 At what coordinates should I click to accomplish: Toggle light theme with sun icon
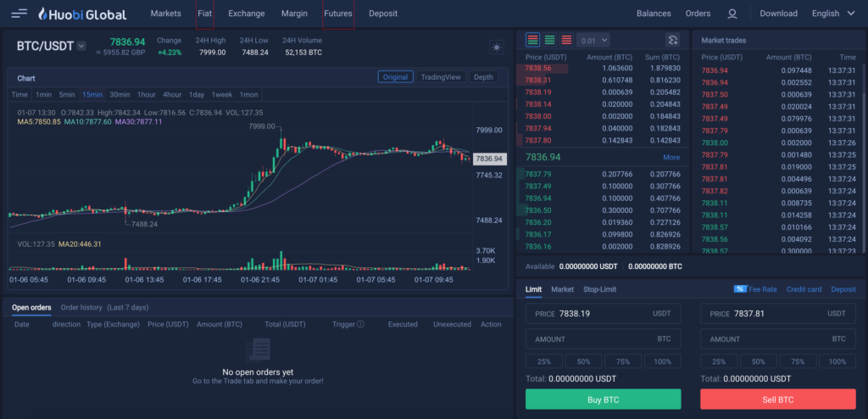[x=497, y=47]
